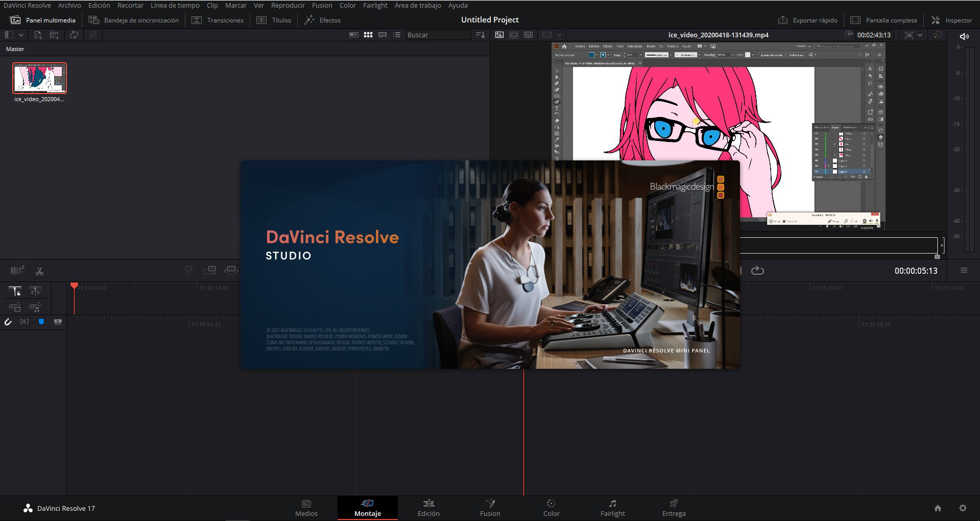Switch media pool to filmstrip view

[383, 35]
